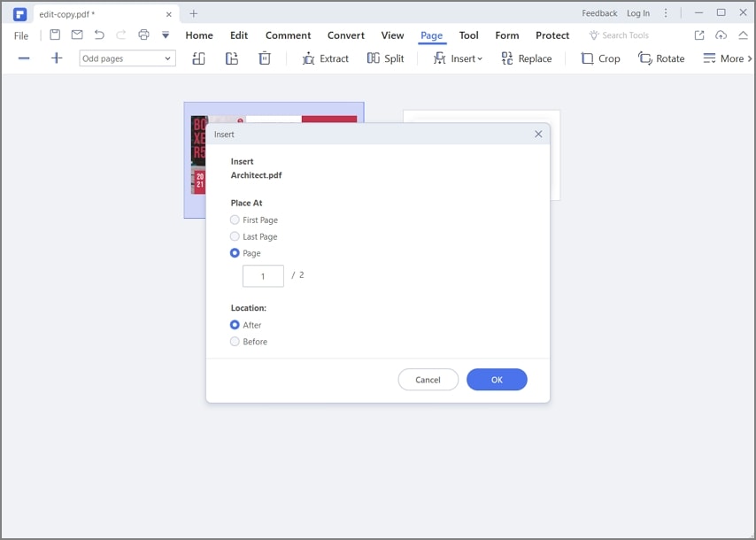Switch to the Comment tab

(288, 35)
